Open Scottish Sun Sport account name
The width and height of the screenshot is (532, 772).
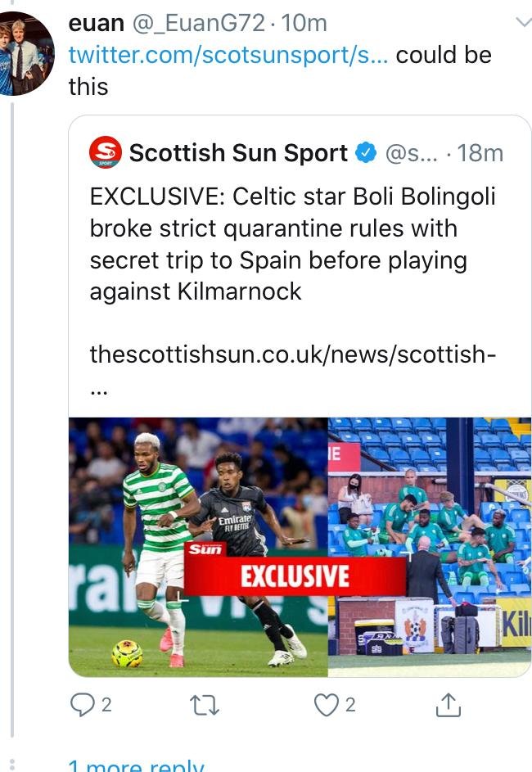coord(238,152)
